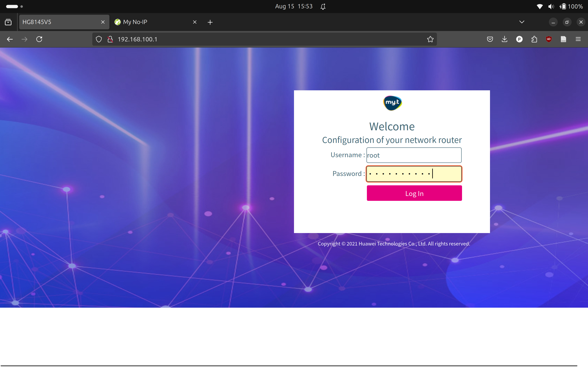Open the Extensions puzzle-piece menu
Image resolution: width=588 pixels, height=367 pixels.
point(534,39)
